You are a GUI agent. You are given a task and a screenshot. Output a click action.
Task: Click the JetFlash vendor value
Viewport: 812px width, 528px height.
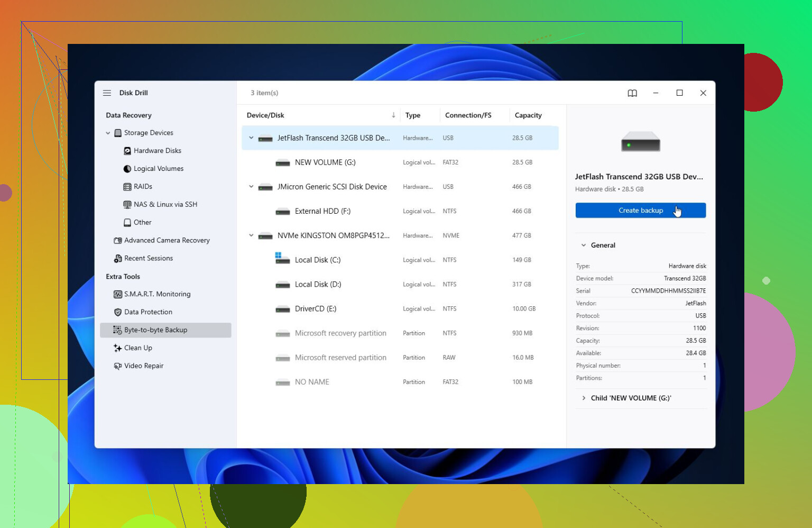pos(696,304)
